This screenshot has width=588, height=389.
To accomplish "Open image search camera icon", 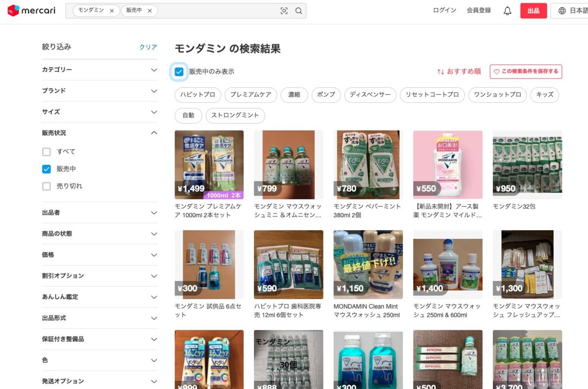I will coord(284,11).
